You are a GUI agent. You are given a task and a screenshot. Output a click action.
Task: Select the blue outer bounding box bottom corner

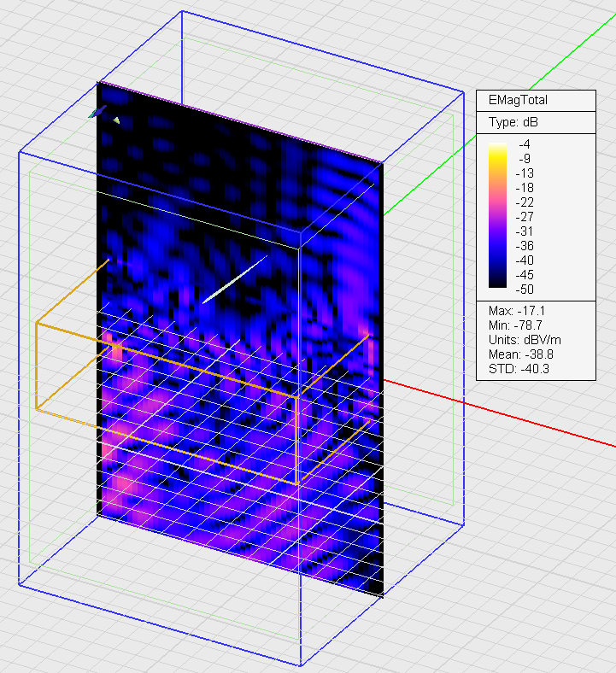pos(301,665)
